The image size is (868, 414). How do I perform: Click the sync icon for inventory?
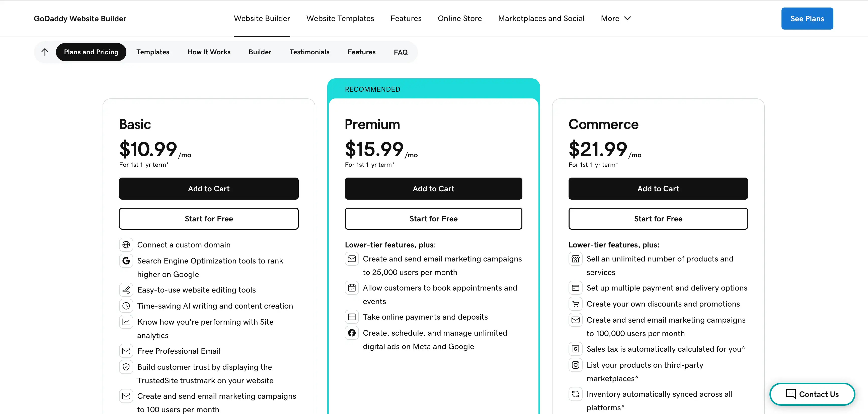pos(576,394)
